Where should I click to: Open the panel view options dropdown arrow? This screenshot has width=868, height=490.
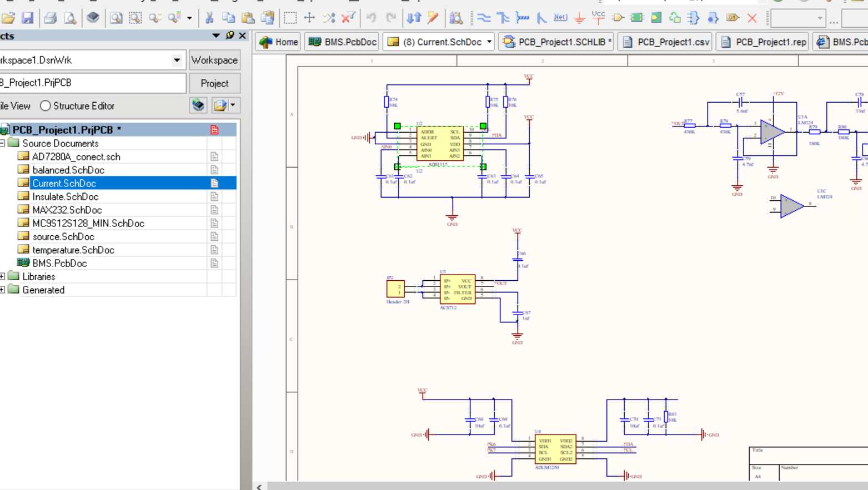tap(233, 105)
